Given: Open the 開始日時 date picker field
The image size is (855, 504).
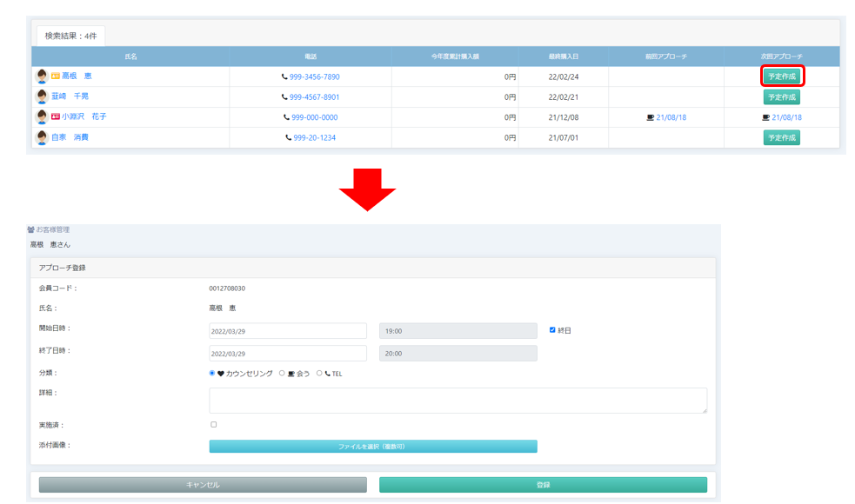Looking at the screenshot, I should tap(288, 331).
